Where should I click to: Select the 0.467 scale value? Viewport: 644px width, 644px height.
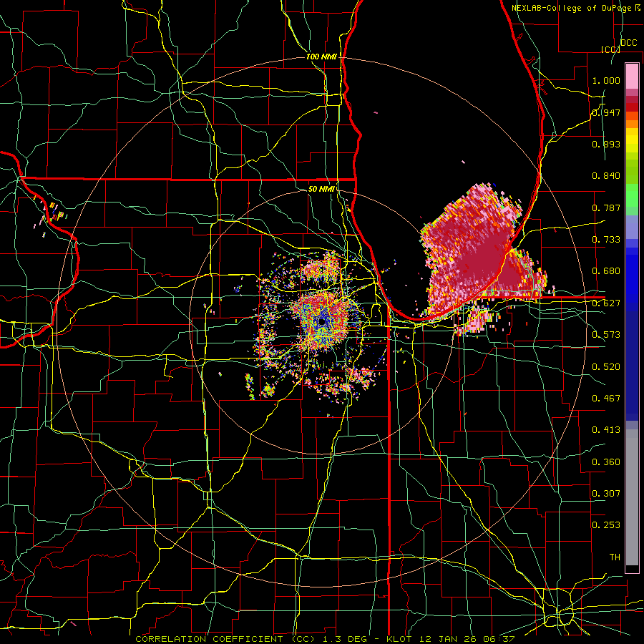[x=606, y=398]
